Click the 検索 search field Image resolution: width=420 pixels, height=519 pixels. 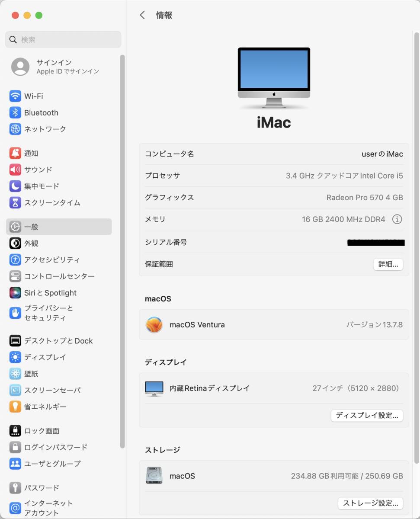[x=63, y=39]
